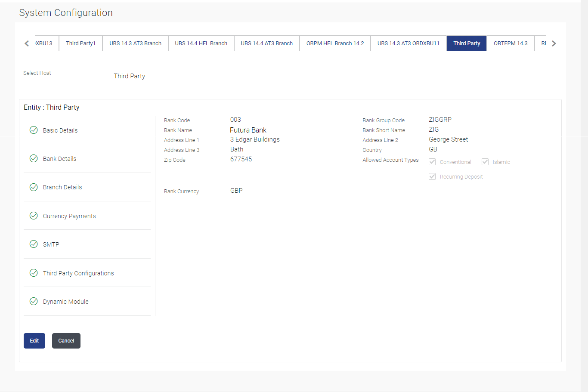Click the Cancel button

pyautogui.click(x=66, y=341)
